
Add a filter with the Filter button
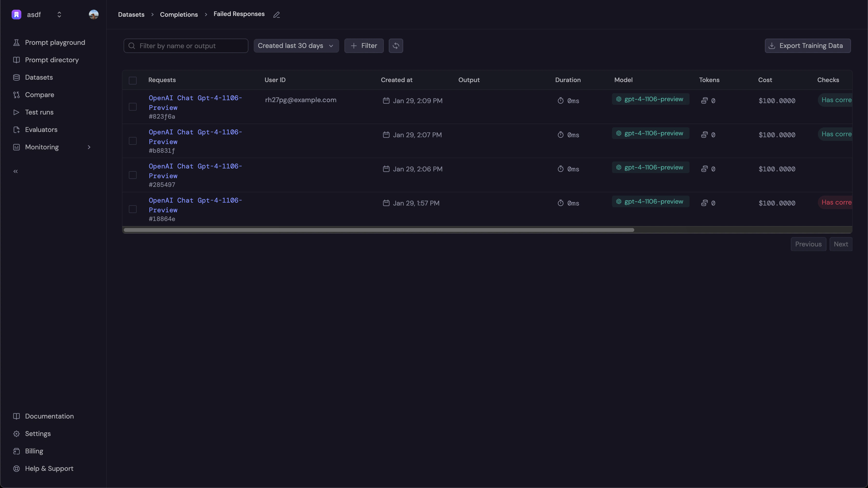point(364,46)
